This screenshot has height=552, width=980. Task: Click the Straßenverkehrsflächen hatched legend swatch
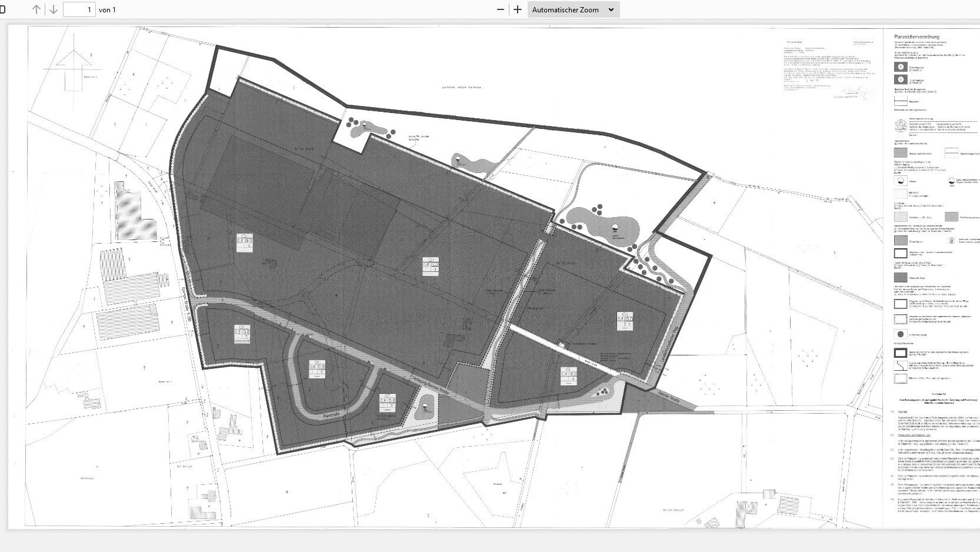(x=901, y=153)
